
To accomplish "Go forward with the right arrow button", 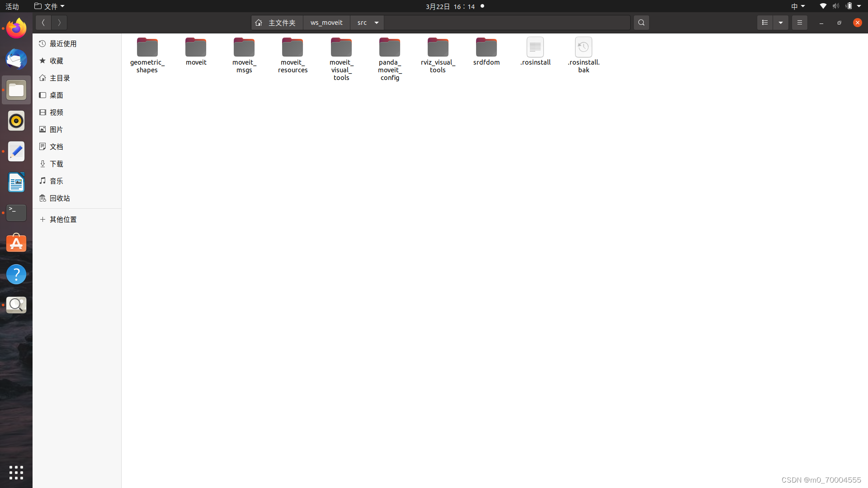I will coord(59,23).
